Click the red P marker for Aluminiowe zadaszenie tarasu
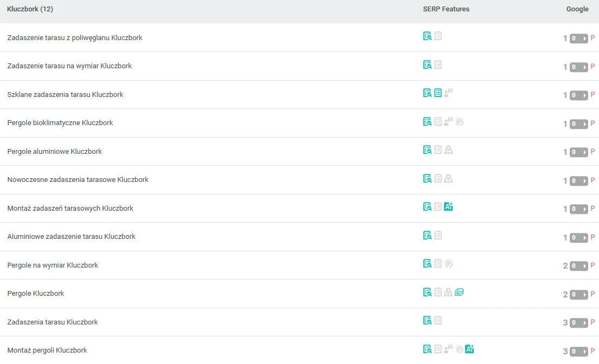This screenshot has height=364, width=599. click(x=592, y=237)
